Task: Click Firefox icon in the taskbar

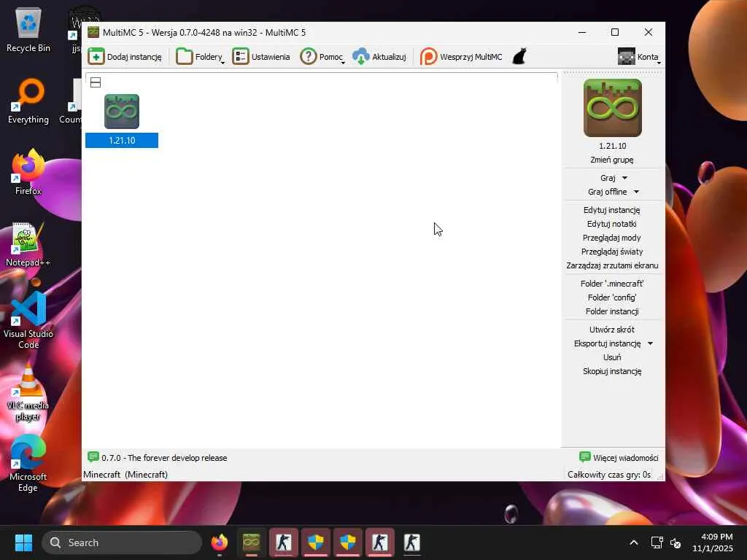Action: pos(220,542)
